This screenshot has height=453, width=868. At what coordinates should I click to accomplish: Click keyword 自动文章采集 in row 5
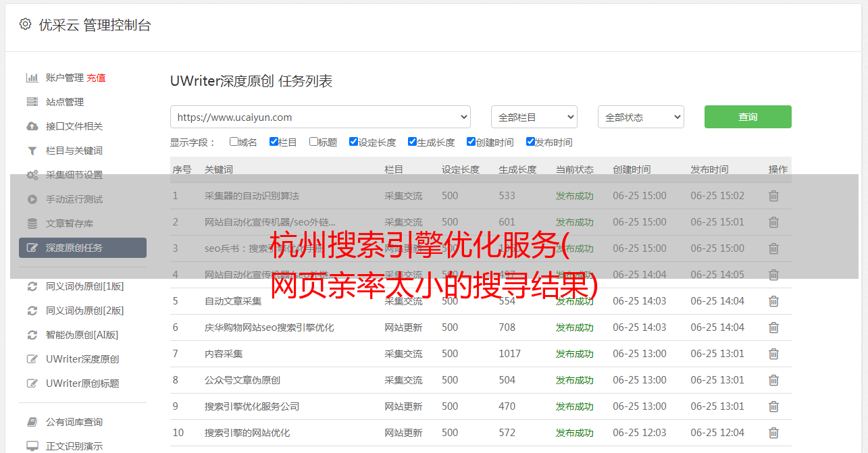coord(233,301)
